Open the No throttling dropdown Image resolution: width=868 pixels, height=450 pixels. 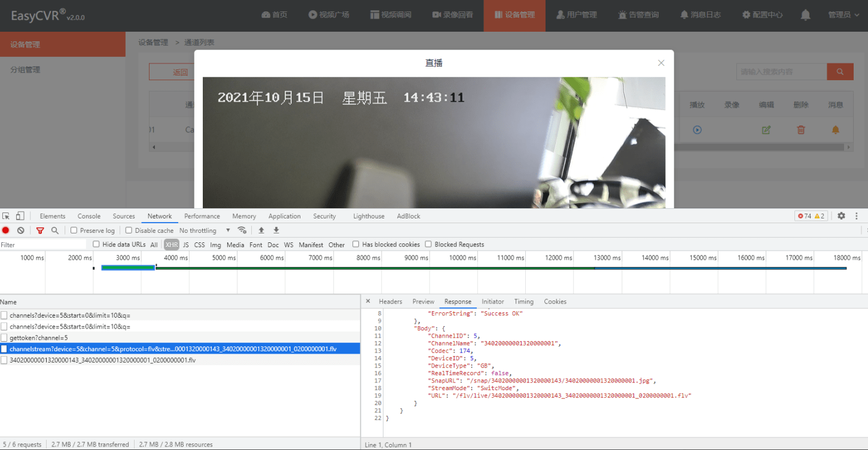coord(205,230)
